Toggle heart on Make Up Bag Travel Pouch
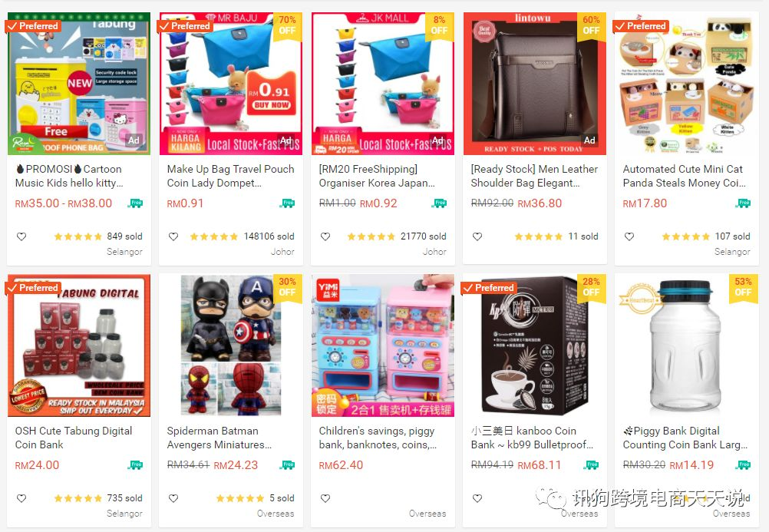The height and width of the screenshot is (532, 769). tap(173, 236)
